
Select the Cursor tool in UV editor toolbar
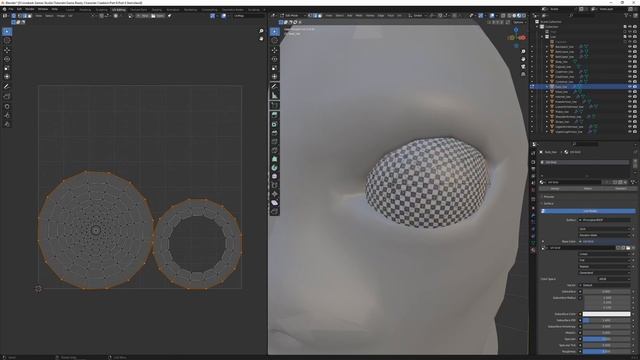[7, 40]
